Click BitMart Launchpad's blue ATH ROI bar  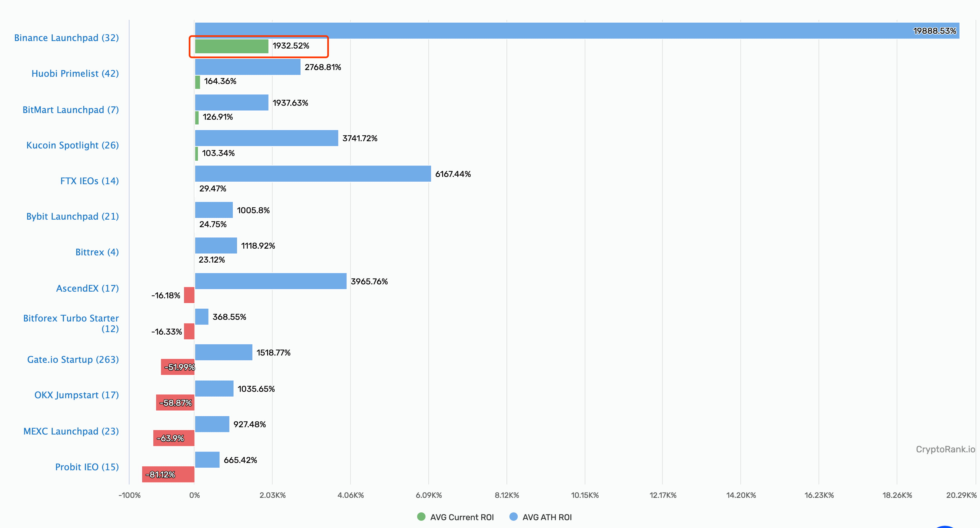coord(232,103)
